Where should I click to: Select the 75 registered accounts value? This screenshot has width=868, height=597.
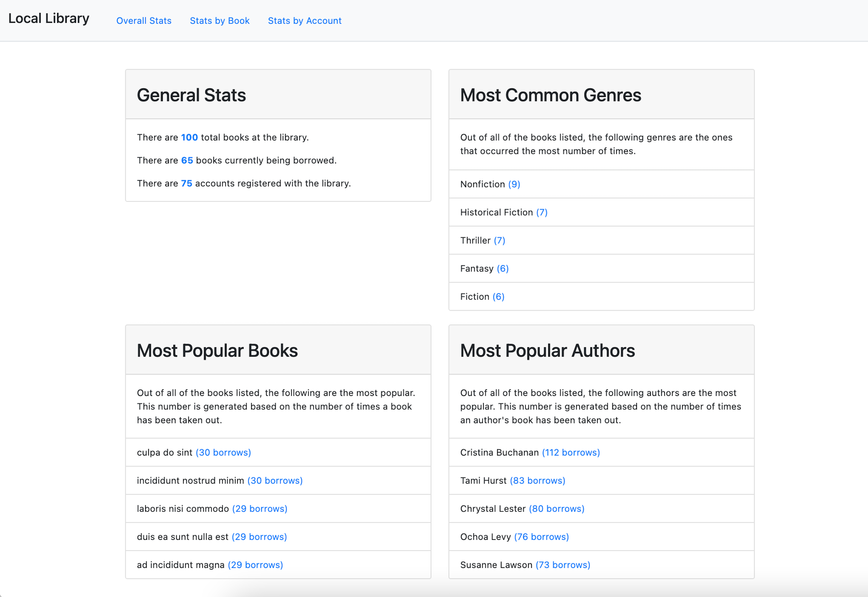click(x=186, y=183)
